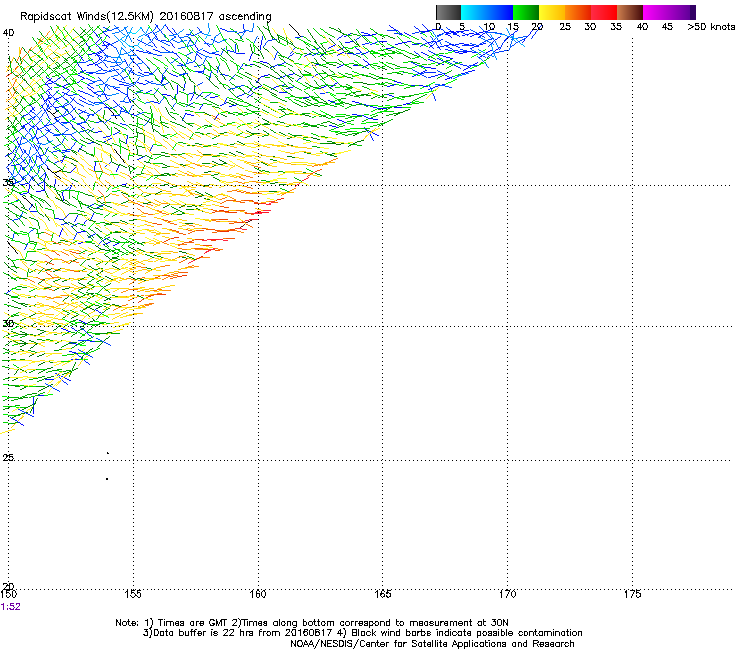Click the 40 latitude axis label
The height and width of the screenshot is (650, 740).
[8, 33]
